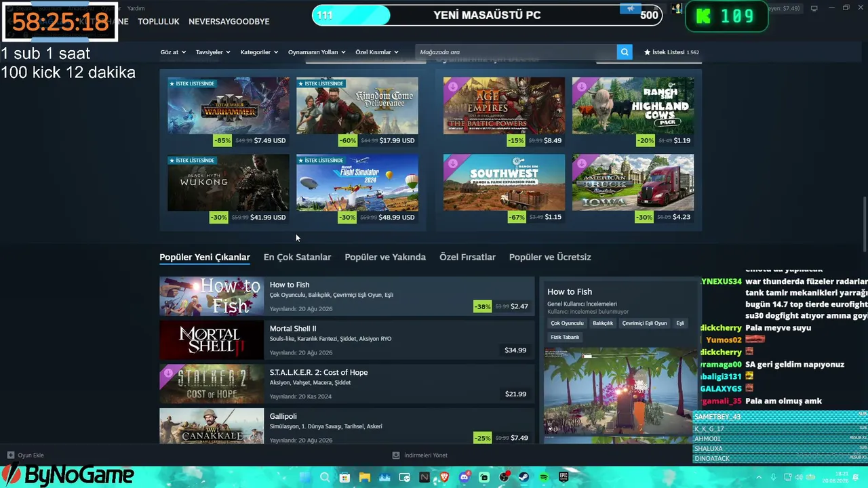Open Discord from the taskbar
This screenshot has width=868, height=488.
[465, 477]
